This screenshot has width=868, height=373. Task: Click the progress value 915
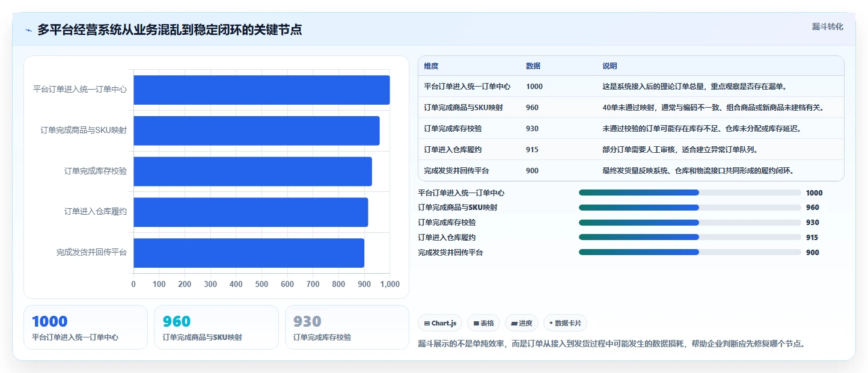click(x=812, y=237)
